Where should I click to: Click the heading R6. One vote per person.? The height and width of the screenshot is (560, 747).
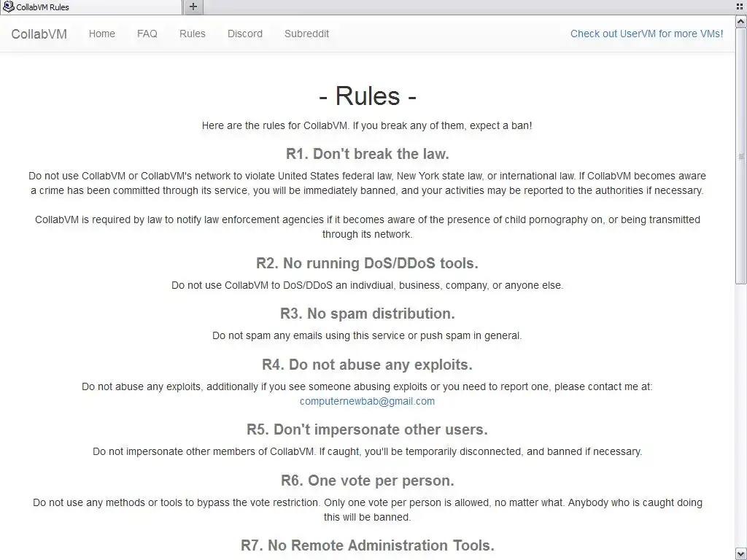click(x=368, y=480)
